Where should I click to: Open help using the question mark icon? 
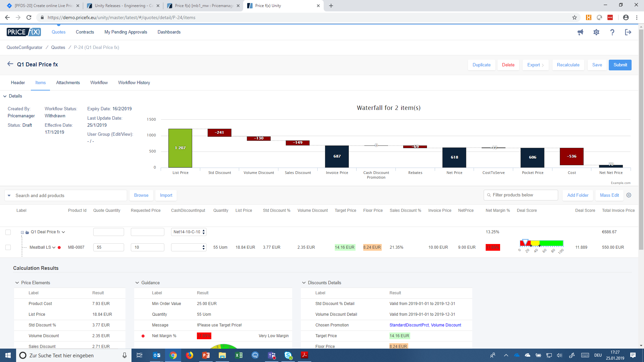coord(612,32)
